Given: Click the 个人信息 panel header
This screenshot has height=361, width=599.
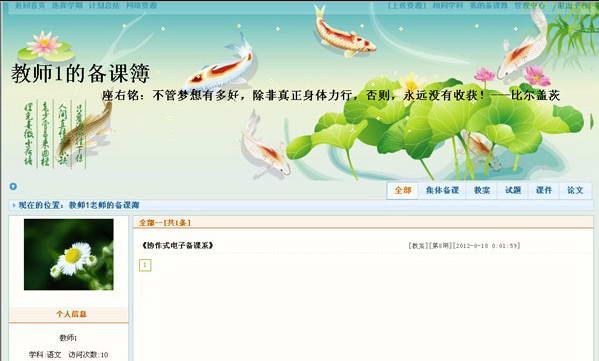Looking at the screenshot, I should pyautogui.click(x=69, y=314).
